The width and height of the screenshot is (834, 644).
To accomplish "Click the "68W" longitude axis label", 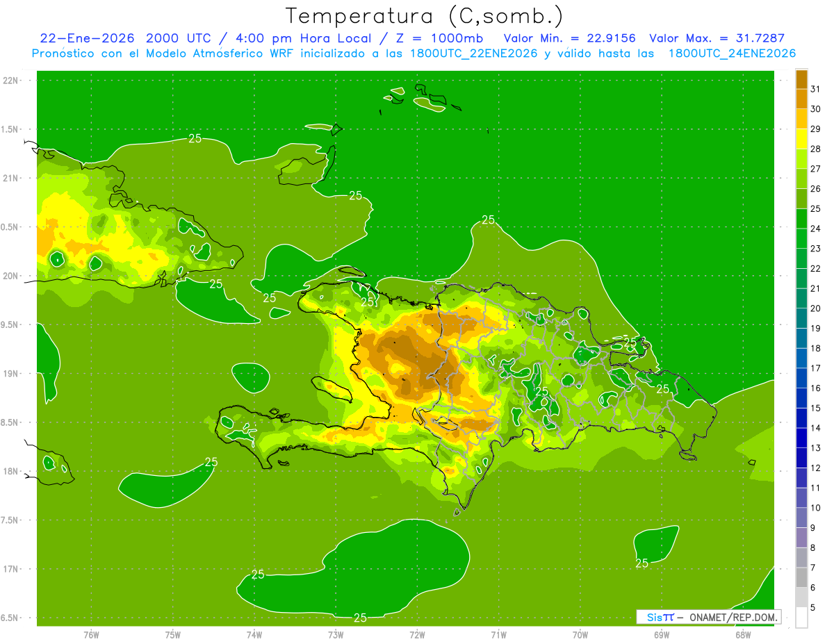I will [x=743, y=635].
